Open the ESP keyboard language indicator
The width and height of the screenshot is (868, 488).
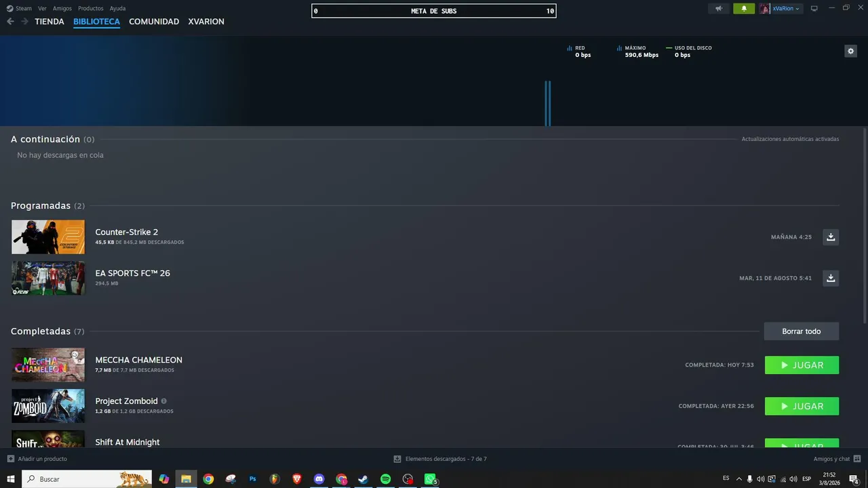pyautogui.click(x=806, y=479)
